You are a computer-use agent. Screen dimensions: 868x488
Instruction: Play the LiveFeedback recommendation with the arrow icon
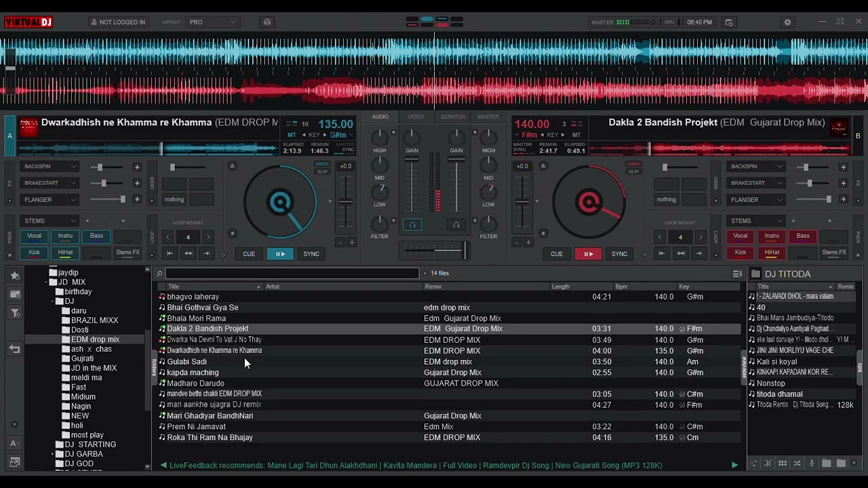[x=734, y=466]
